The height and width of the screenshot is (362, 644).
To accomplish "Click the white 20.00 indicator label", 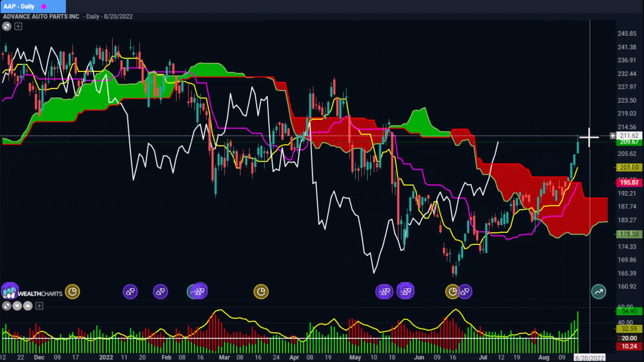I will click(629, 338).
